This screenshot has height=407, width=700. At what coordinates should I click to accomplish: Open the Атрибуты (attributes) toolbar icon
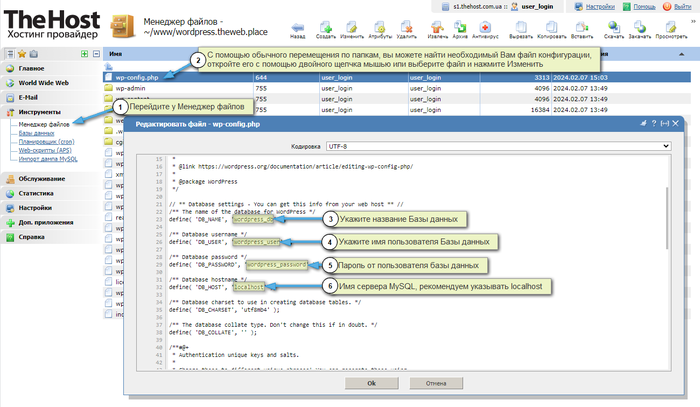(x=380, y=30)
